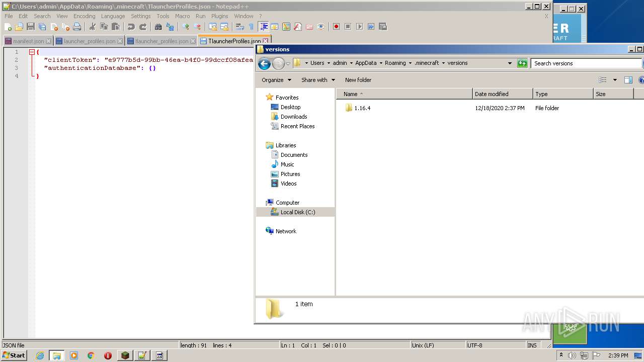Image resolution: width=644 pixels, height=362 pixels.
Task: Go back in the versions Explorer window
Action: pos(264,63)
